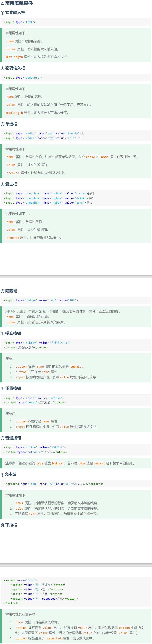Screen dimensions: 152x644
Task: Select the "⑤ 隐藏域" heading
Action: [9, 291]
